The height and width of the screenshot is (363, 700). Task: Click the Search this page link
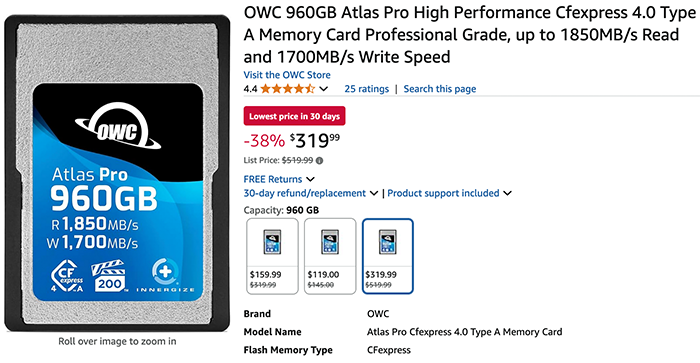point(440,89)
